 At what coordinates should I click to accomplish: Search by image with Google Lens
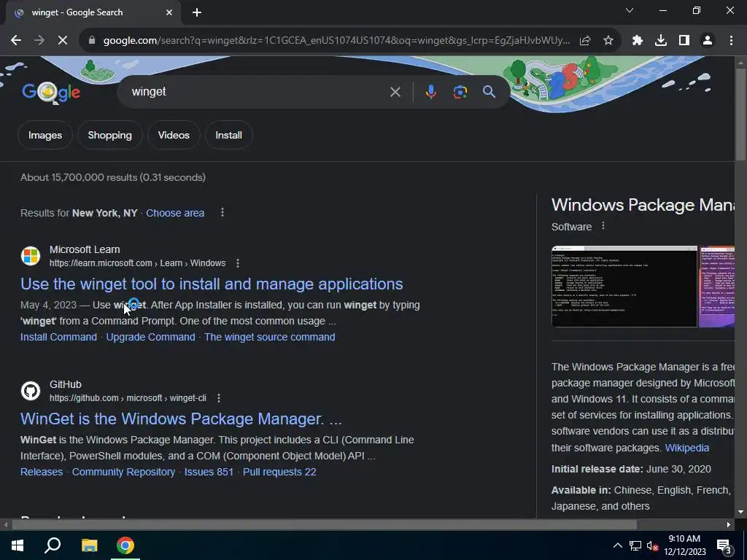[460, 92]
